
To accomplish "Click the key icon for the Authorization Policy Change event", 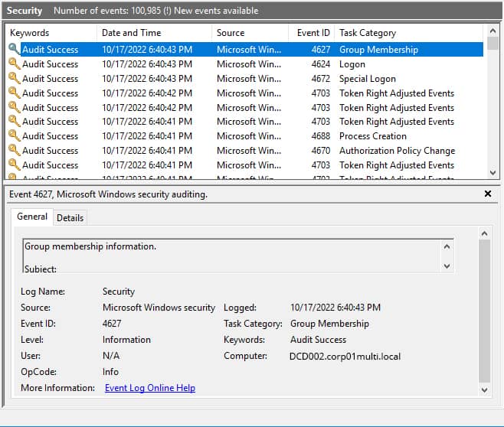I will click(x=14, y=151).
